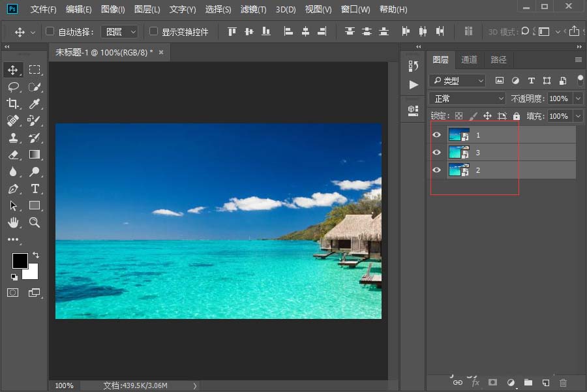Close the 未标题-1 document tab
This screenshot has width=587, height=392.
(161, 52)
